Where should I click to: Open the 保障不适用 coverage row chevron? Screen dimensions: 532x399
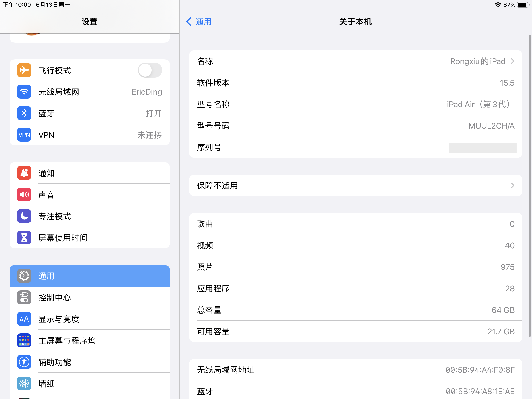(513, 185)
